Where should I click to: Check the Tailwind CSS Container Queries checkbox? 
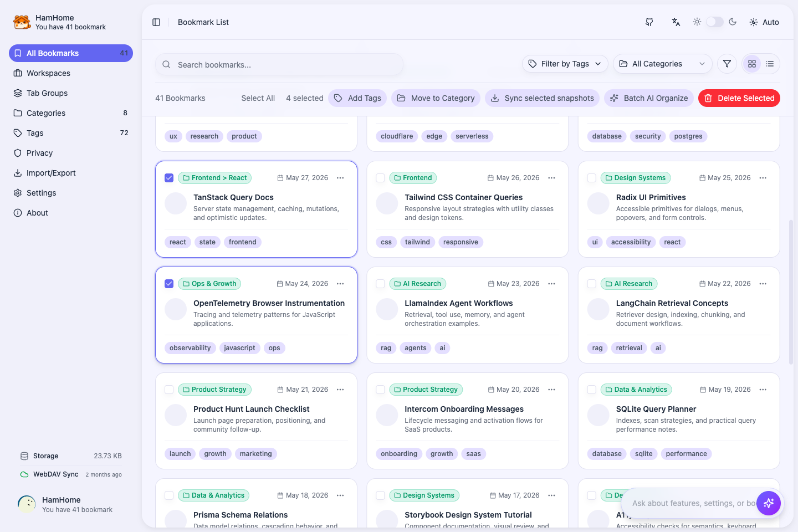coord(380,178)
